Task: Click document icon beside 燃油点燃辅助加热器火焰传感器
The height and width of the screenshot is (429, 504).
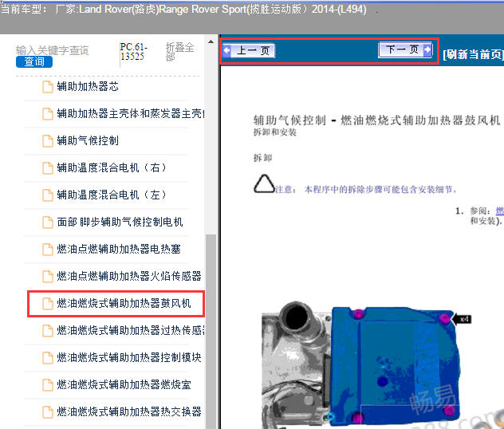Action: 48,276
